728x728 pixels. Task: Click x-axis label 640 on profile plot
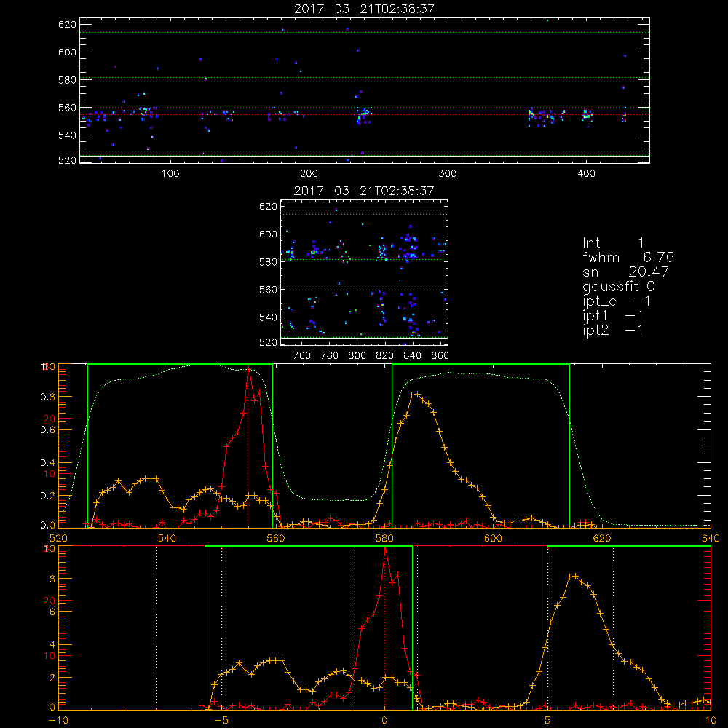click(x=711, y=538)
